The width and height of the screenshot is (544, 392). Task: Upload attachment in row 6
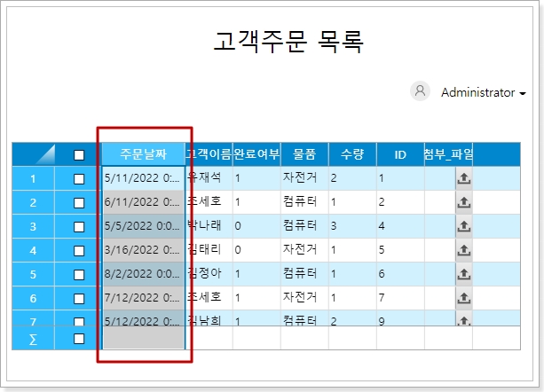click(463, 297)
